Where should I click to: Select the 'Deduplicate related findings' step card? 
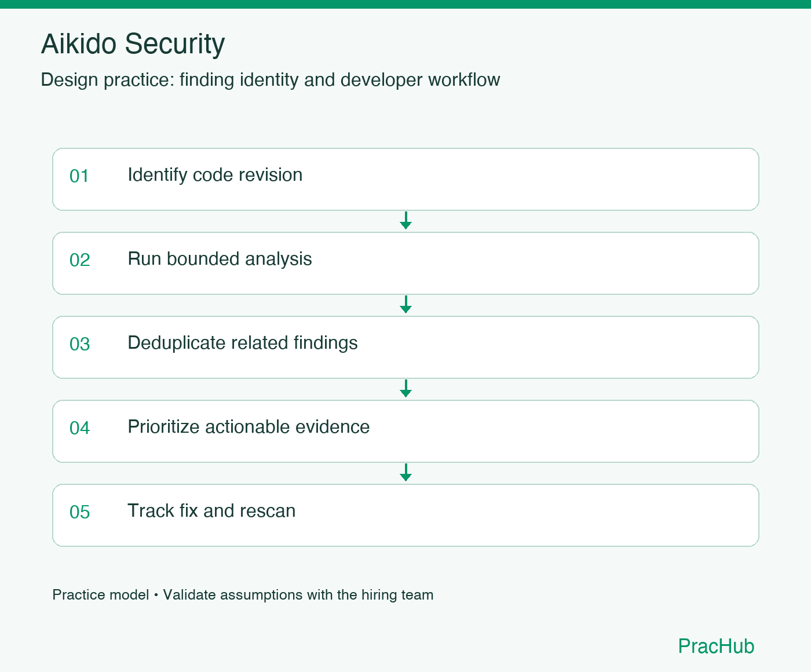[405, 347]
